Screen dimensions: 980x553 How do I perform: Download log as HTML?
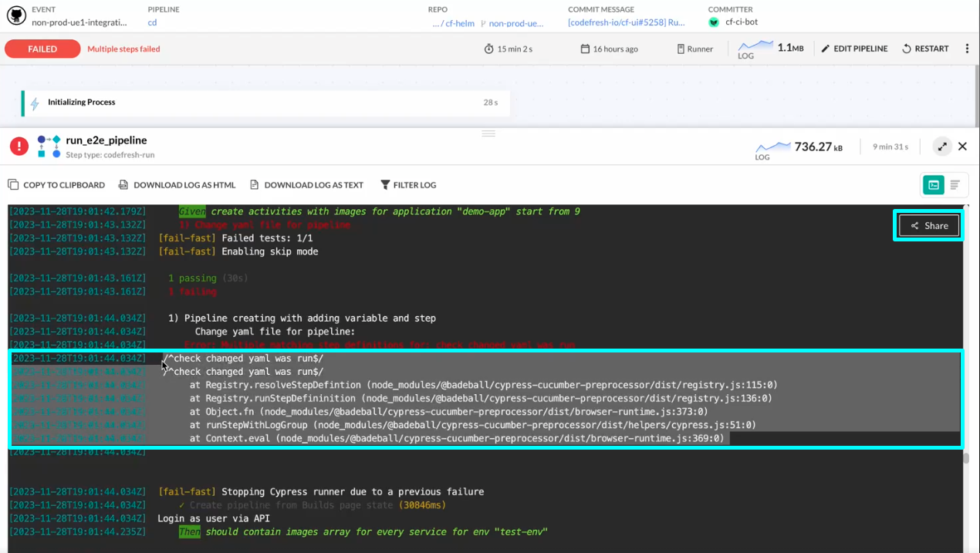(x=177, y=185)
